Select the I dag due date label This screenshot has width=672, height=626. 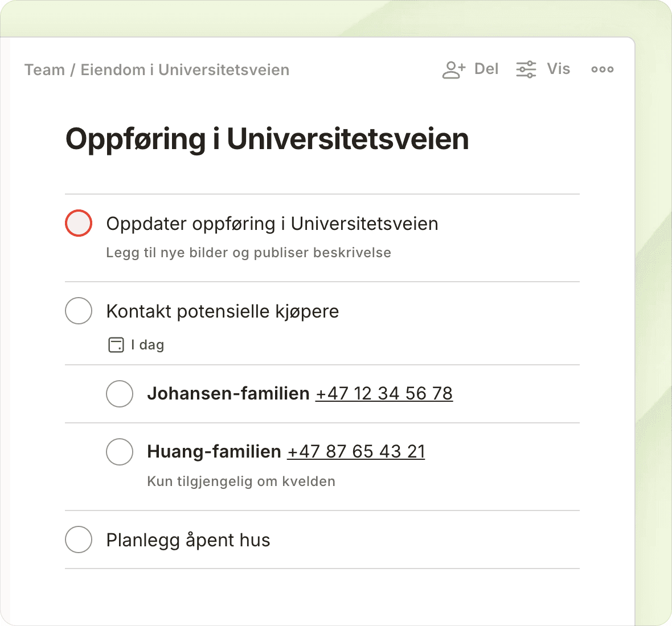click(147, 345)
